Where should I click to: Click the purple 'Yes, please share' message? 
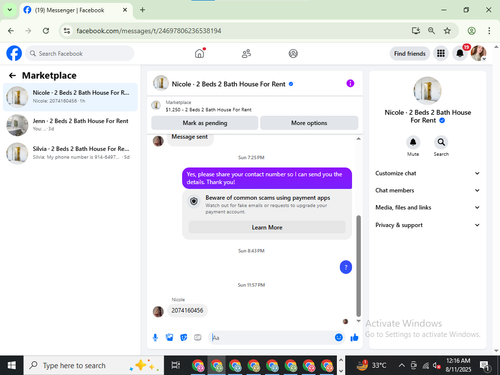click(267, 178)
